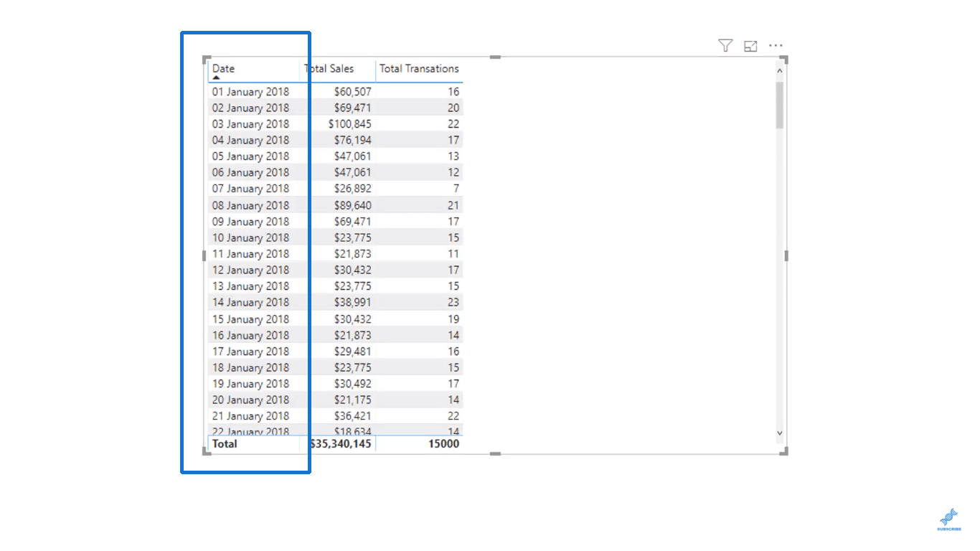Click the transactions value 11
The width and height of the screenshot is (980, 551).
pyautogui.click(x=453, y=254)
